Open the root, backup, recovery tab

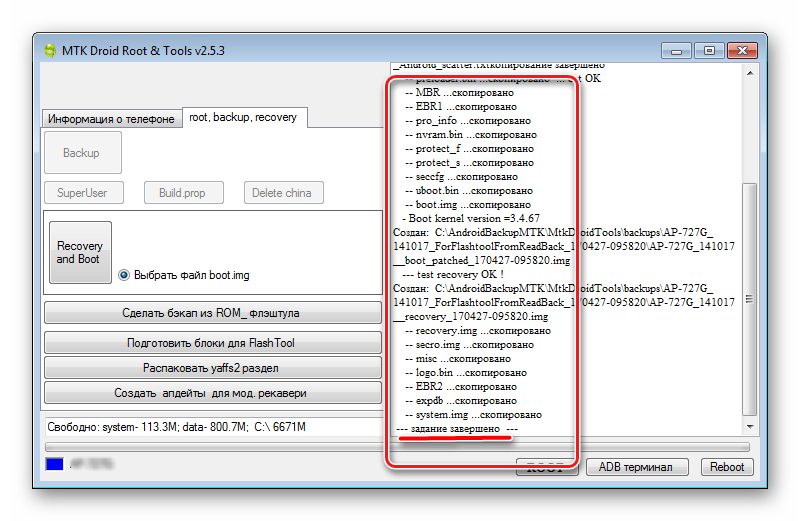point(243,117)
